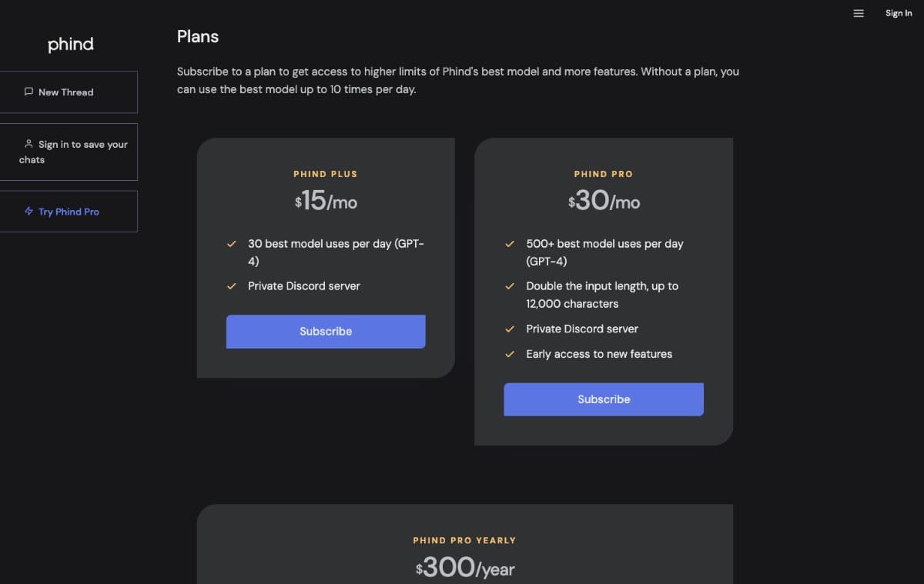Image resolution: width=924 pixels, height=584 pixels.
Task: Click the Phind Plus $15/mo price
Action: pos(326,202)
